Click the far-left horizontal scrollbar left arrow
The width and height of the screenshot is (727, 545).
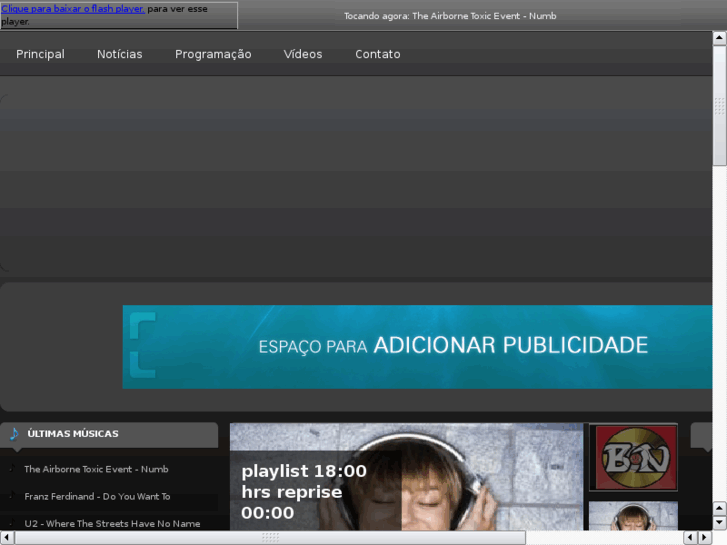coord(7,538)
